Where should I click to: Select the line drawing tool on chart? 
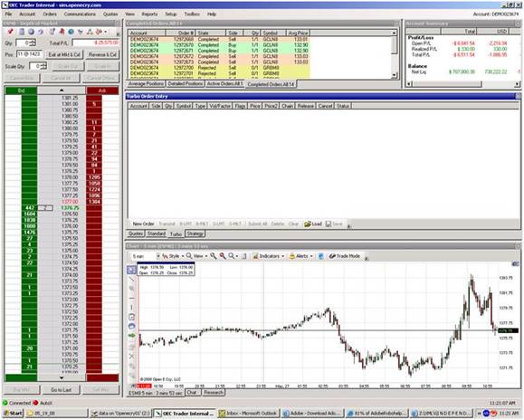pyautogui.click(x=131, y=279)
